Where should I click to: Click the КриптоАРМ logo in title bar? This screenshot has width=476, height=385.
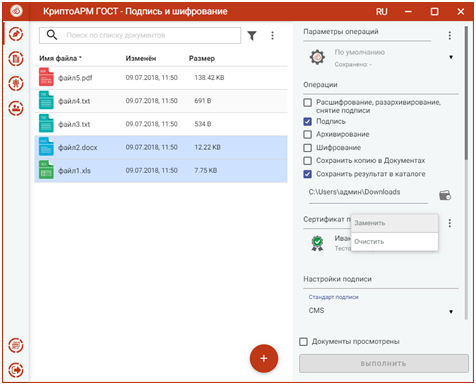[x=16, y=11]
